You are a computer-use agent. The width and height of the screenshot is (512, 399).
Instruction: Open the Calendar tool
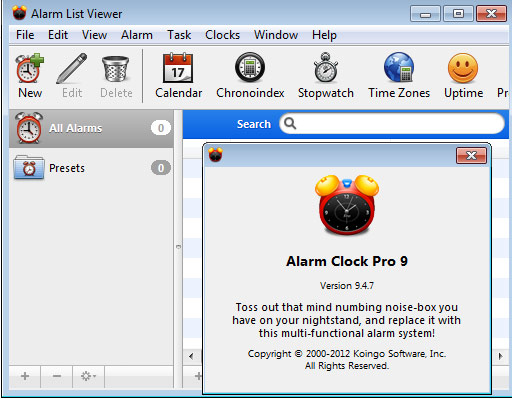click(x=178, y=76)
